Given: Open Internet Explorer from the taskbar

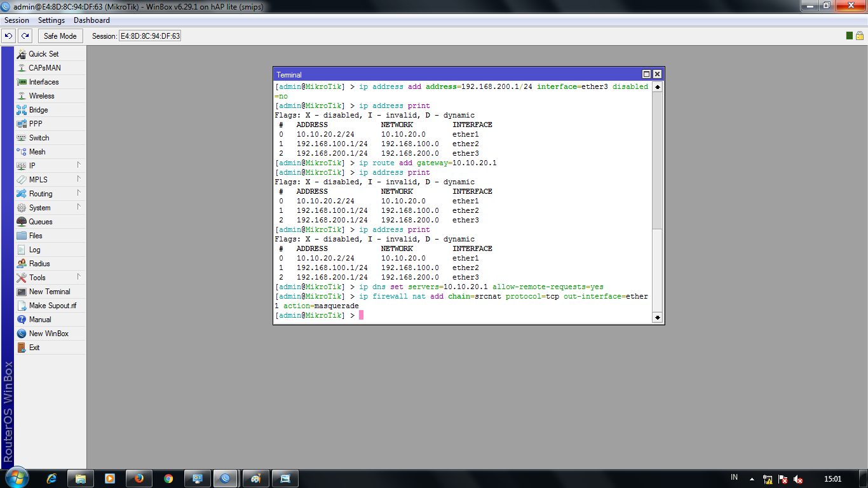Looking at the screenshot, I should [x=52, y=478].
